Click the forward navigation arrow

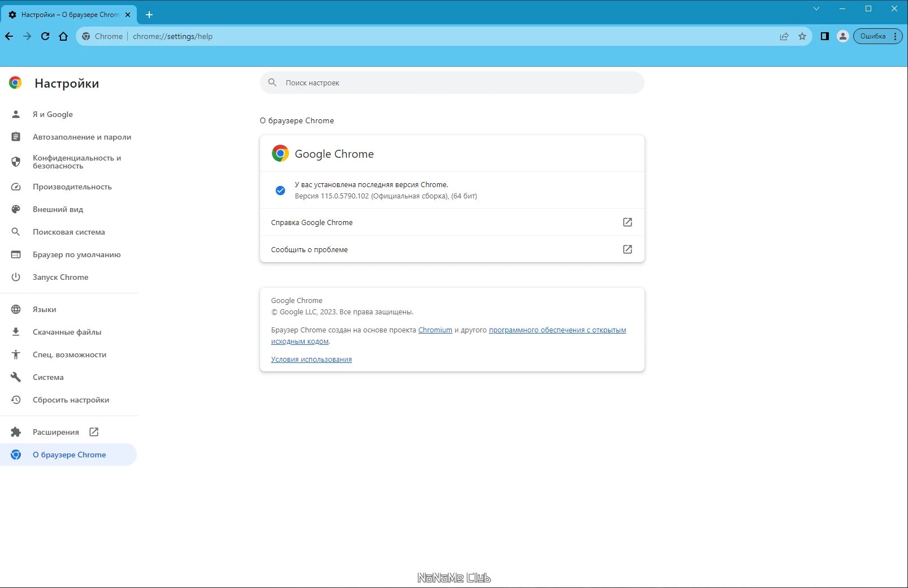27,36
